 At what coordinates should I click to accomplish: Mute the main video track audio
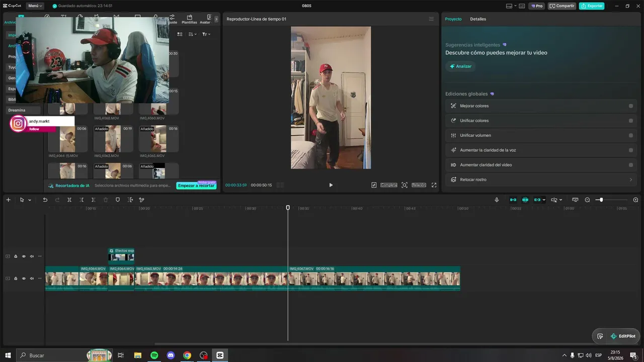(x=32, y=278)
